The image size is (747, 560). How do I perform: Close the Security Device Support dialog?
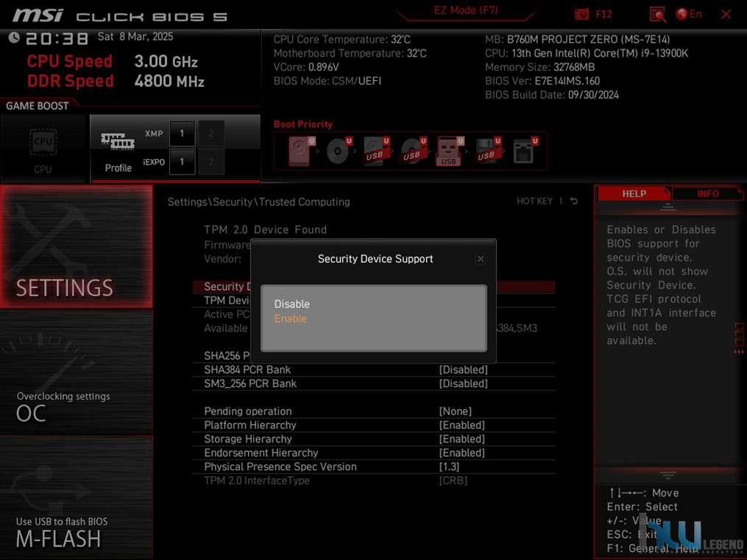(480, 259)
